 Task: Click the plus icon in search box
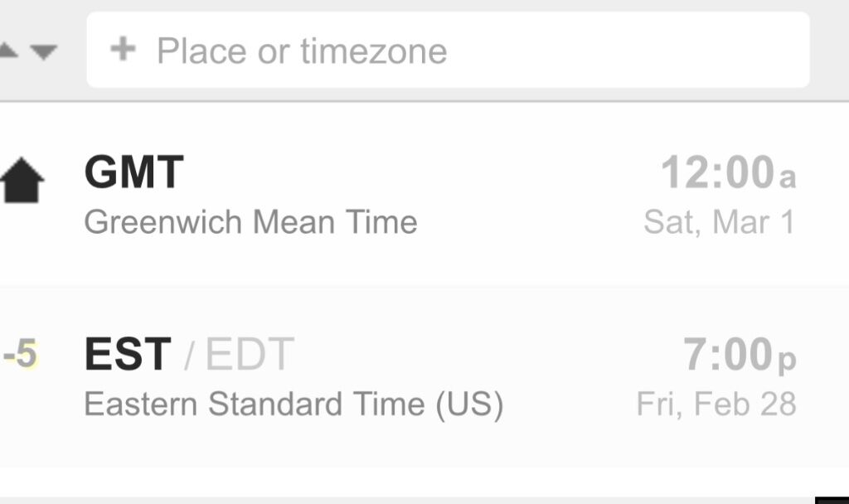tap(123, 49)
